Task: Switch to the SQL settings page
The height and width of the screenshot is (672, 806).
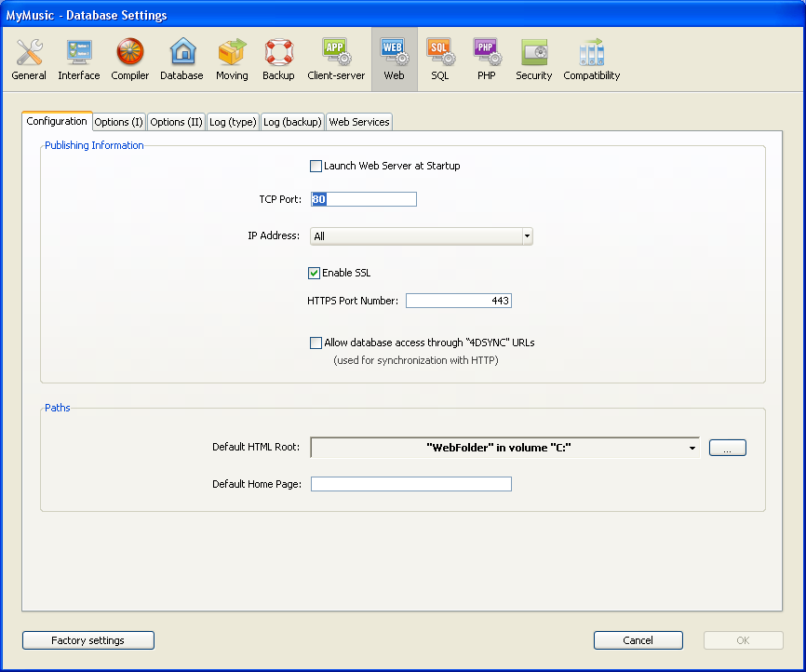Action: (439, 60)
